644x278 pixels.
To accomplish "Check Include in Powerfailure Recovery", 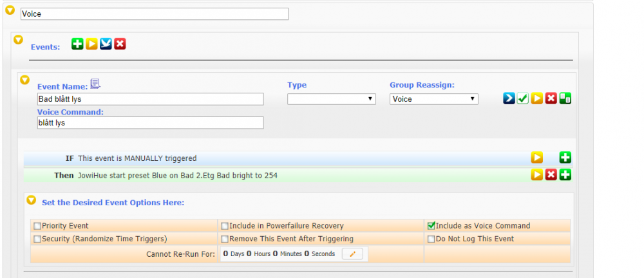I will (x=225, y=226).
